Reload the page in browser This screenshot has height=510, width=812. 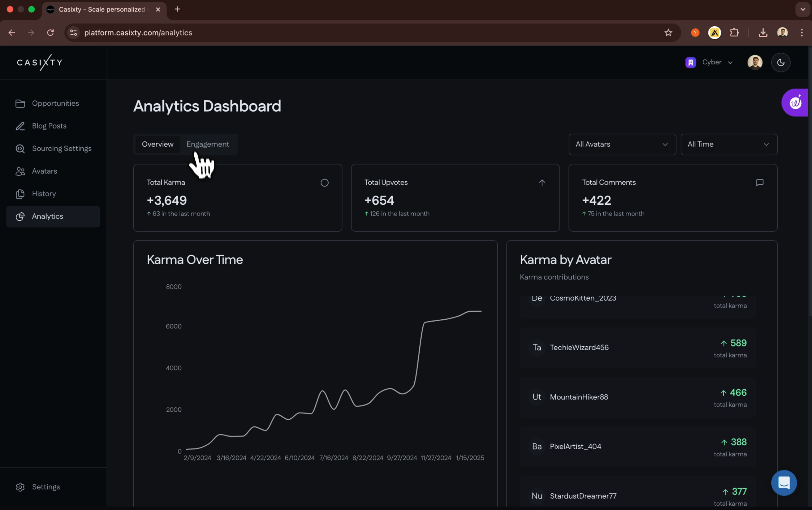coord(50,33)
